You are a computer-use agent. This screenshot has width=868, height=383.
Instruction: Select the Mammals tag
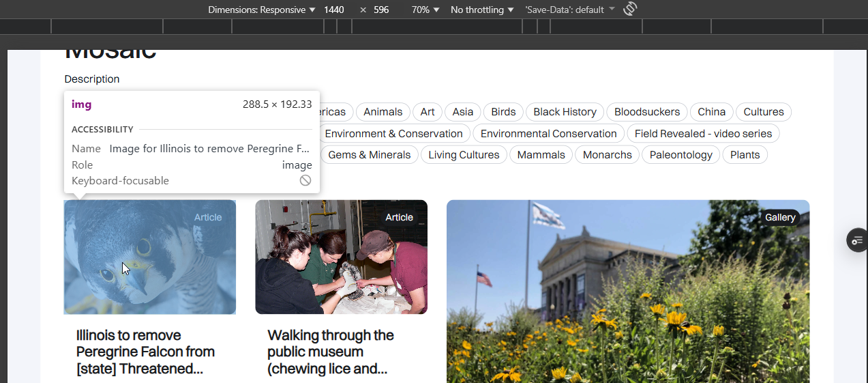coord(541,155)
